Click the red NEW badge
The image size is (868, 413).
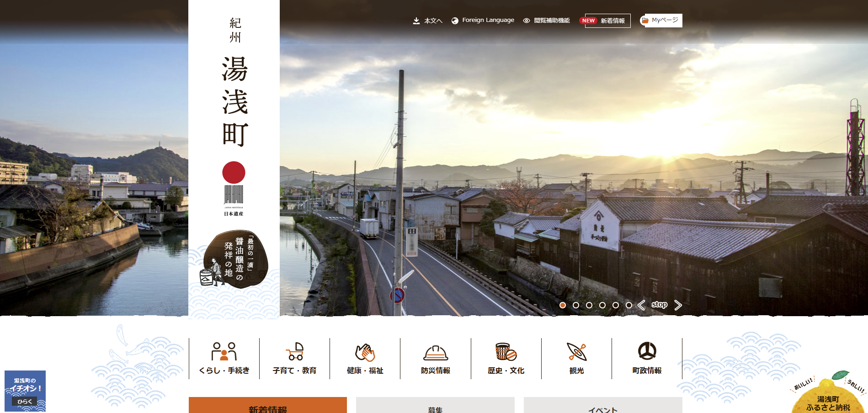588,21
